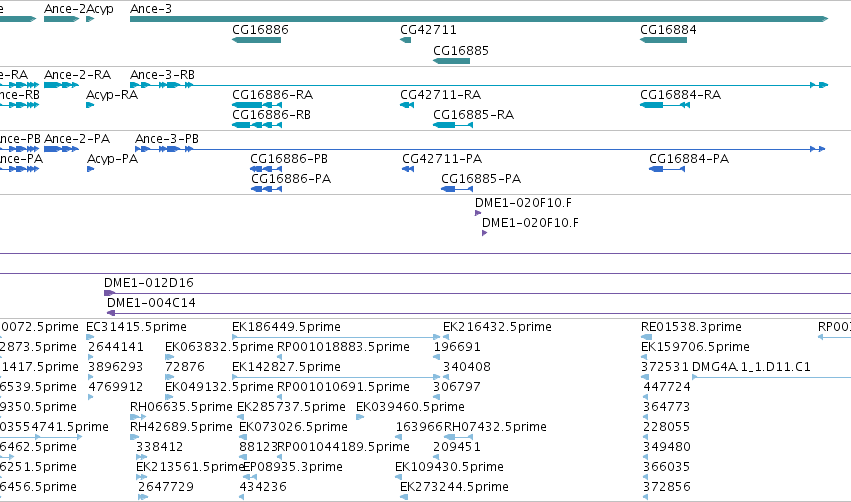The height and width of the screenshot is (502, 851).
Task: Open the Ance-2-RA transcript label
Action: point(77,74)
